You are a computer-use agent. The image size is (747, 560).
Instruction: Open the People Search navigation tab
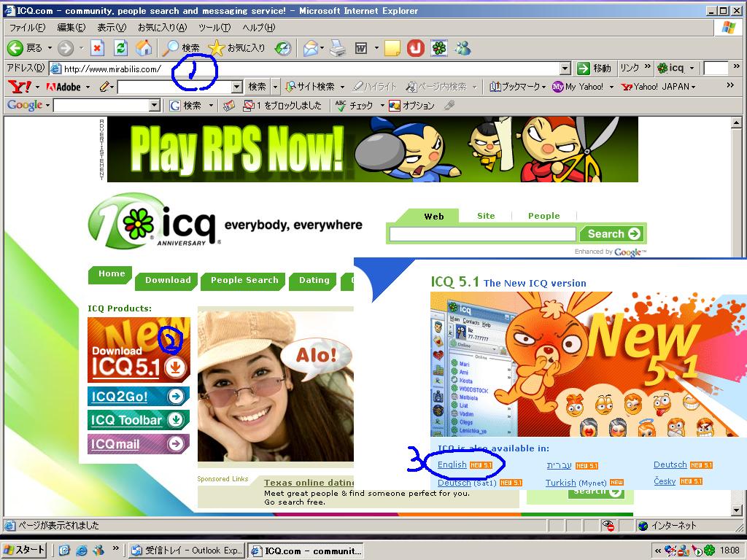(x=244, y=281)
